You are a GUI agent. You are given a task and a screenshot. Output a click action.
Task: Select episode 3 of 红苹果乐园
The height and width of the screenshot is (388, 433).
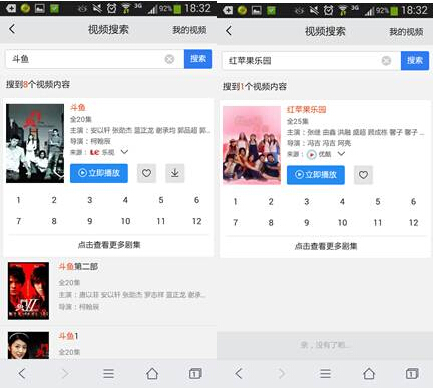coord(307,202)
